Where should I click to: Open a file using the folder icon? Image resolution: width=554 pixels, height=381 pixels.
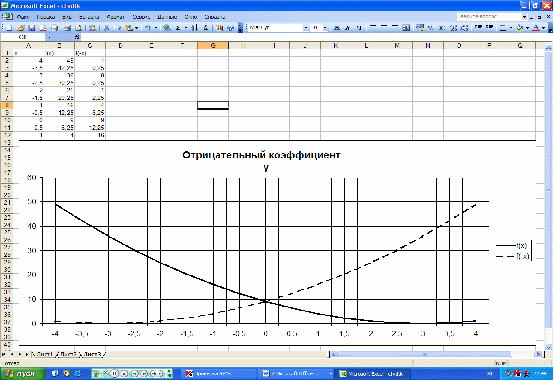[x=20, y=28]
